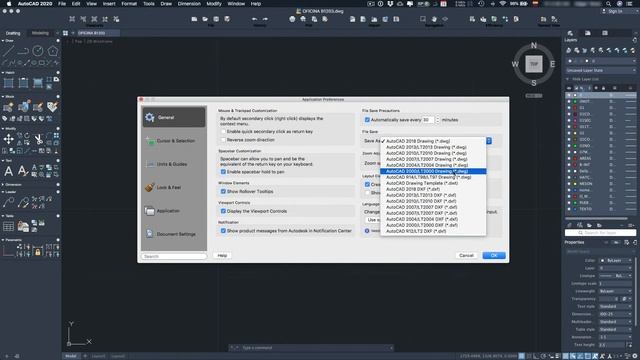640x360 pixels.
Task: Click the autosave minutes stepper
Action: pyautogui.click(x=438, y=120)
